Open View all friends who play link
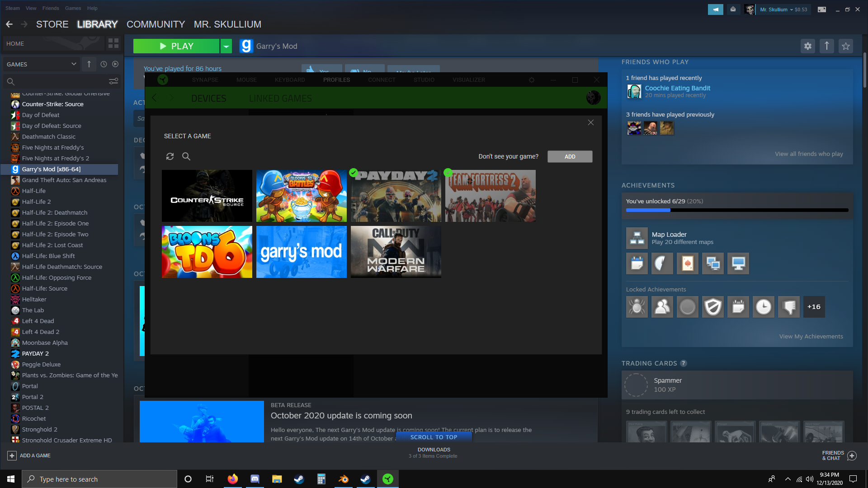The height and width of the screenshot is (488, 868). (809, 154)
